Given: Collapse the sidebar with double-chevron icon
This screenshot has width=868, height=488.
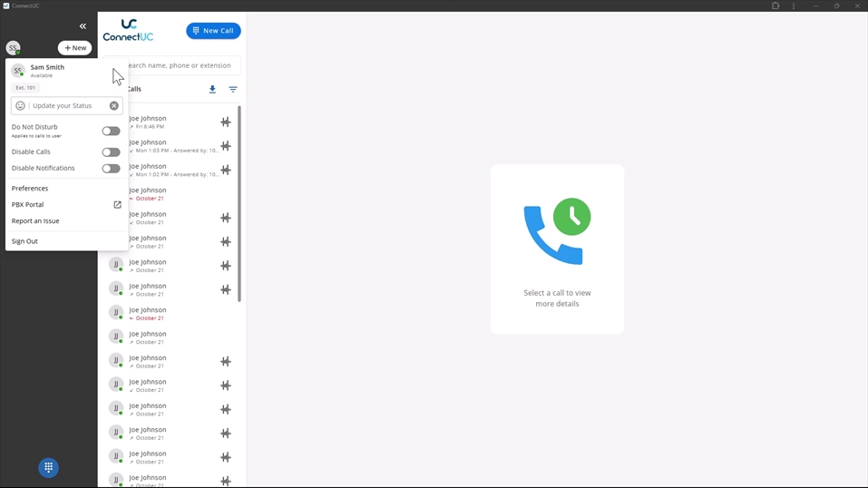Looking at the screenshot, I should [83, 26].
